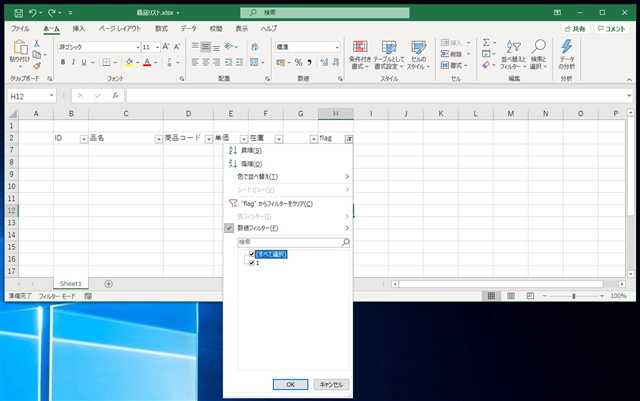The image size is (640, 401).
Task: Expand the Name Box dropdown
Action: point(51,96)
